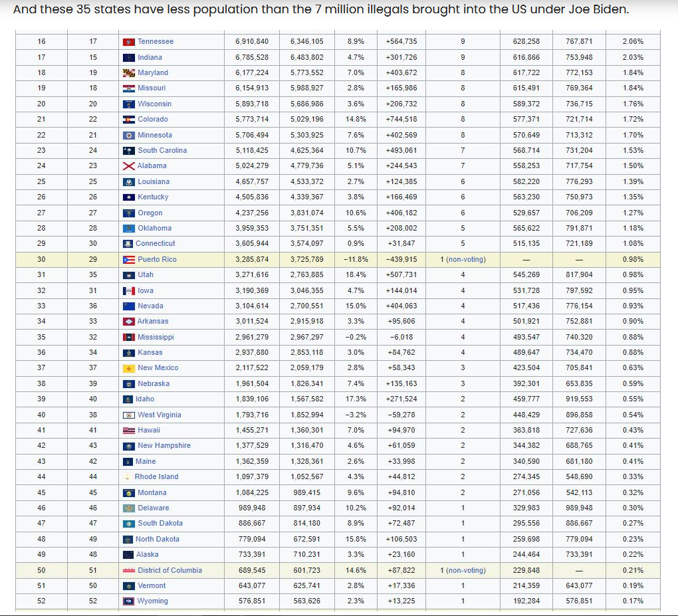Open the North Dakota link
The height and width of the screenshot is (616, 678).
pos(158,539)
